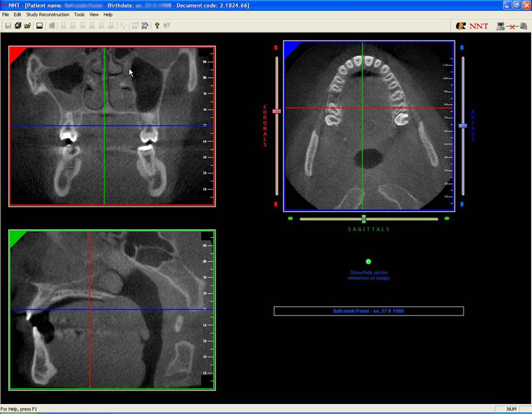Click the blue up arrow above Axials slider
Image resolution: width=532 pixels, height=414 pixels.
462,47
